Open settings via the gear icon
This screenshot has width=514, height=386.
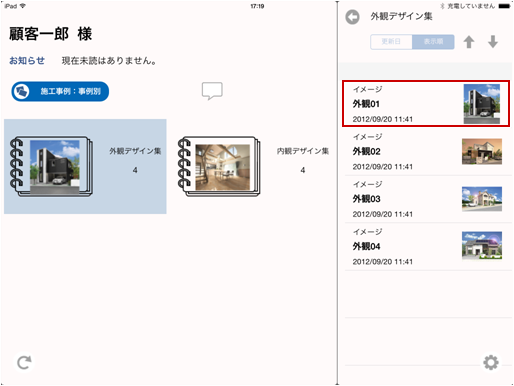pyautogui.click(x=491, y=362)
